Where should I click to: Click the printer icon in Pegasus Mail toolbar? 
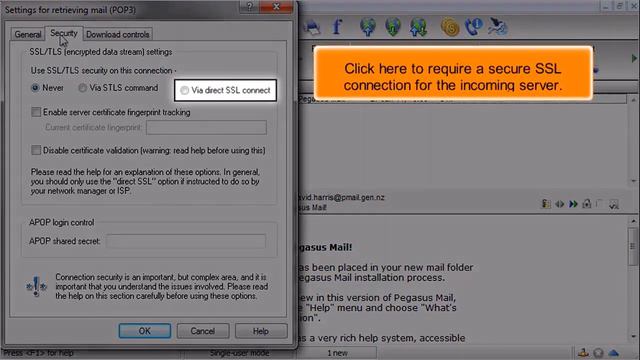313,27
